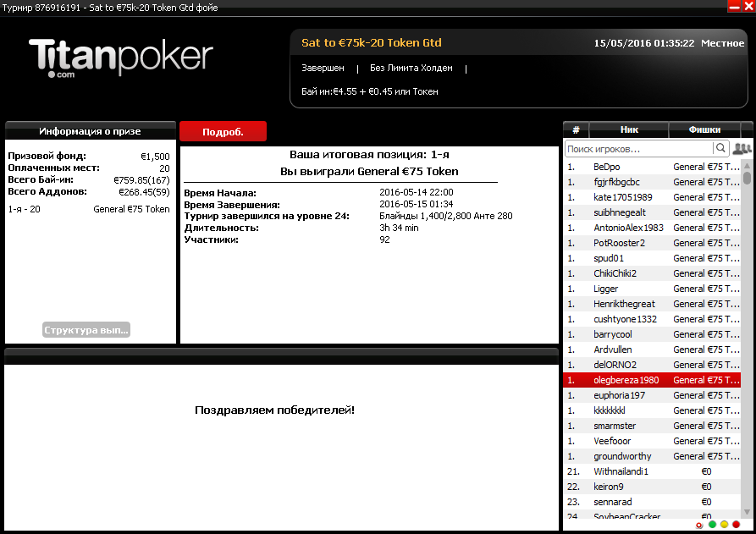Click the duration 3h 34 min
Viewport: 756px width, 534px height.
pyautogui.click(x=399, y=228)
